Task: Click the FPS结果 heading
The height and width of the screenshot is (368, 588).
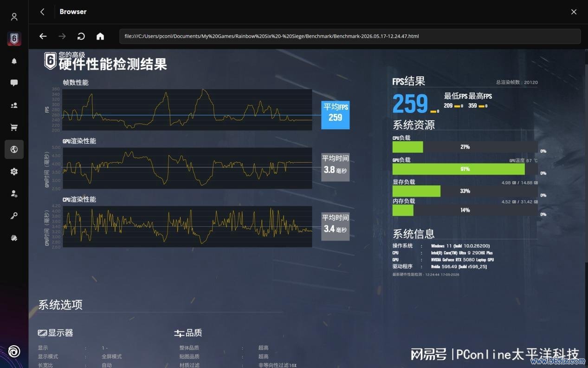Action: 408,81
